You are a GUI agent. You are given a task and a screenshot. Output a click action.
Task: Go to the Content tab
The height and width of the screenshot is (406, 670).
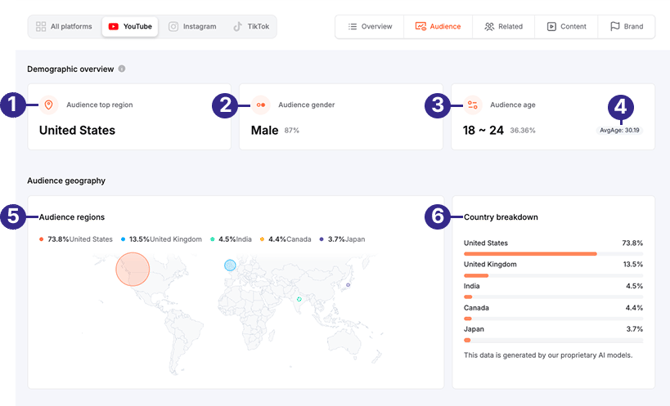[x=566, y=27]
